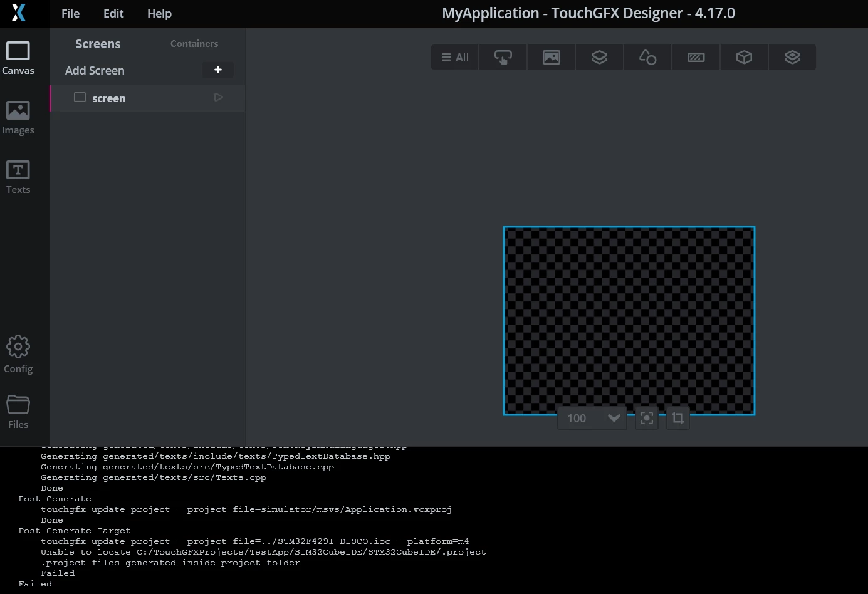Click the checkered canvas area
This screenshot has height=594, width=868.
(x=629, y=321)
